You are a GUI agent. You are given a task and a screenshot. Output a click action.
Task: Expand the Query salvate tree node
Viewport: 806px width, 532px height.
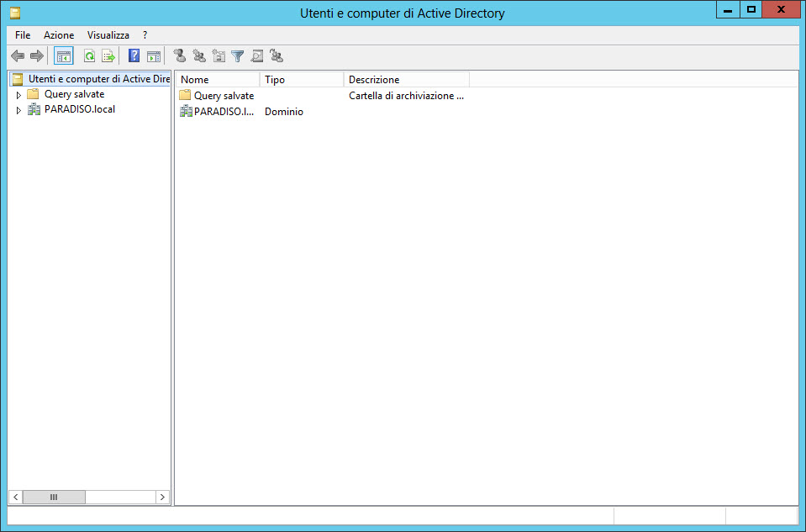(18, 95)
